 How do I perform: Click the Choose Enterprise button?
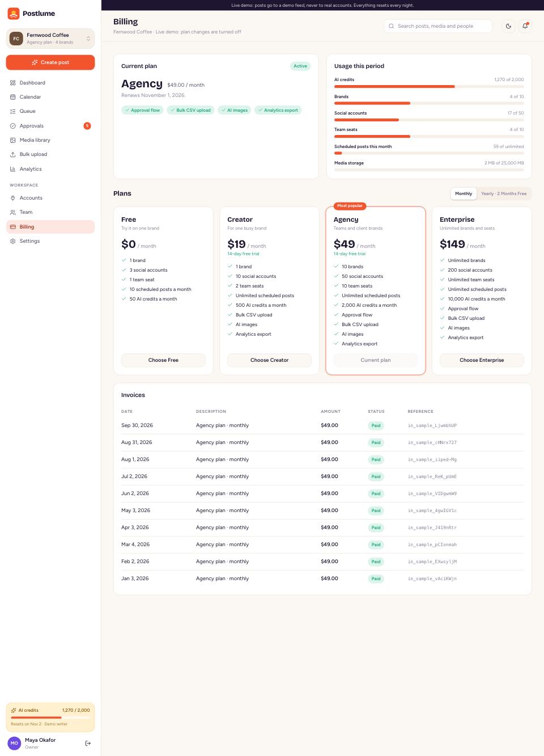click(482, 360)
